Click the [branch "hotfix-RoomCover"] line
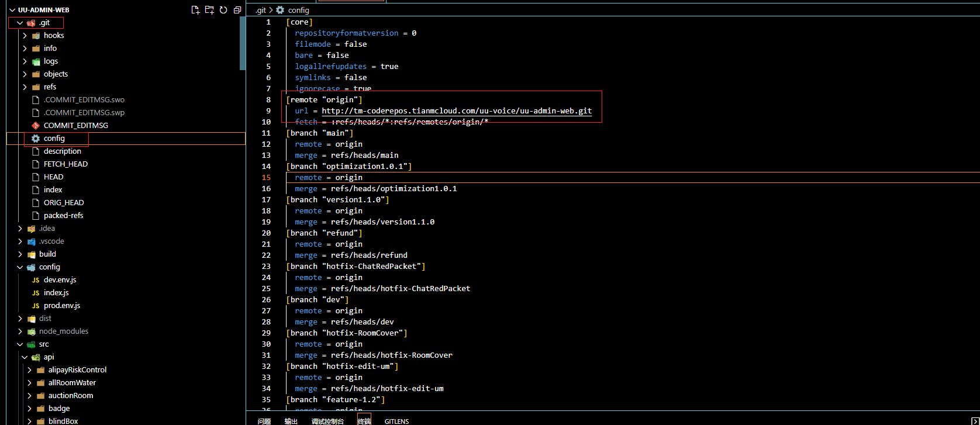The height and width of the screenshot is (425, 980). click(347, 333)
